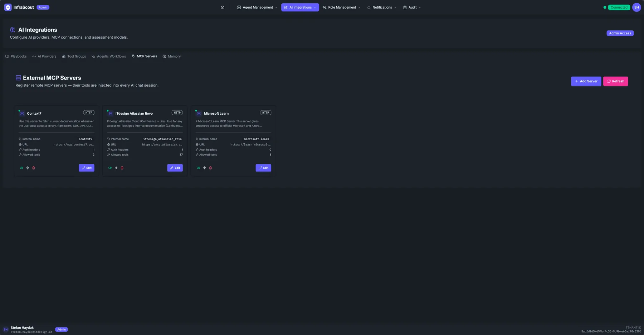
Task: Click the AI Integrations page header icon
Action: [13, 30]
